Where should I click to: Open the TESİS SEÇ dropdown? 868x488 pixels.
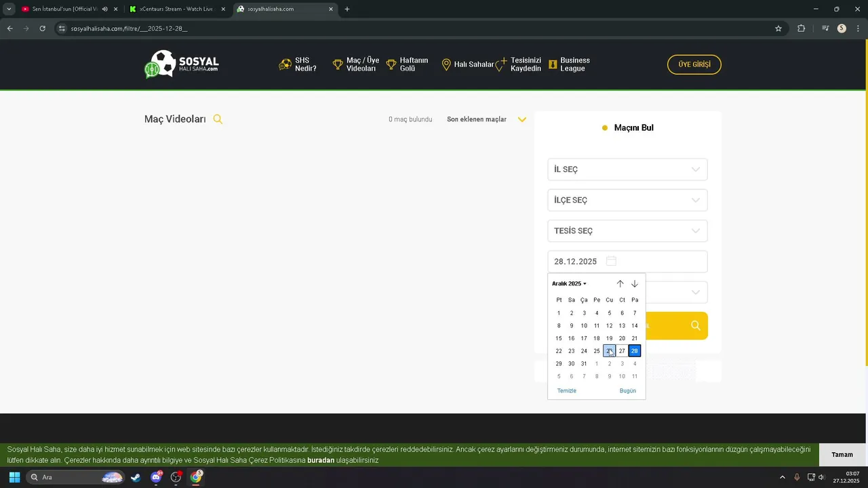click(x=627, y=230)
